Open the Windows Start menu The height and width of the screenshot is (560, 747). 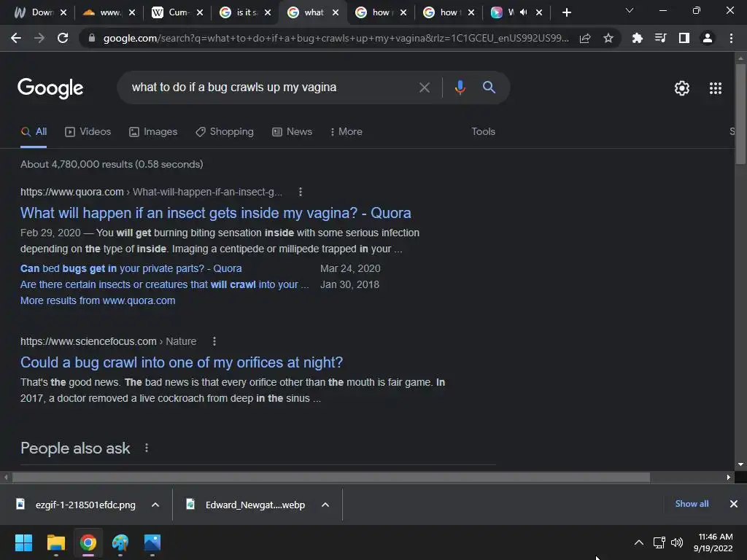tap(23, 542)
